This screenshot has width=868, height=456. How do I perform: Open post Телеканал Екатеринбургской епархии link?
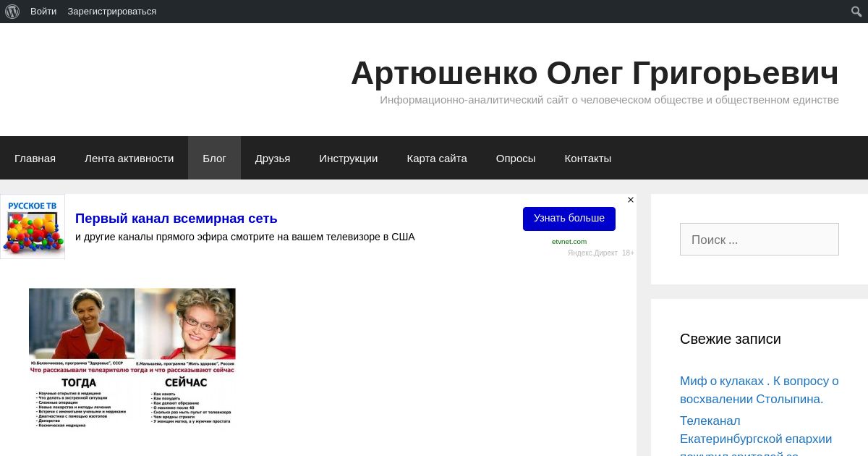pos(756,434)
